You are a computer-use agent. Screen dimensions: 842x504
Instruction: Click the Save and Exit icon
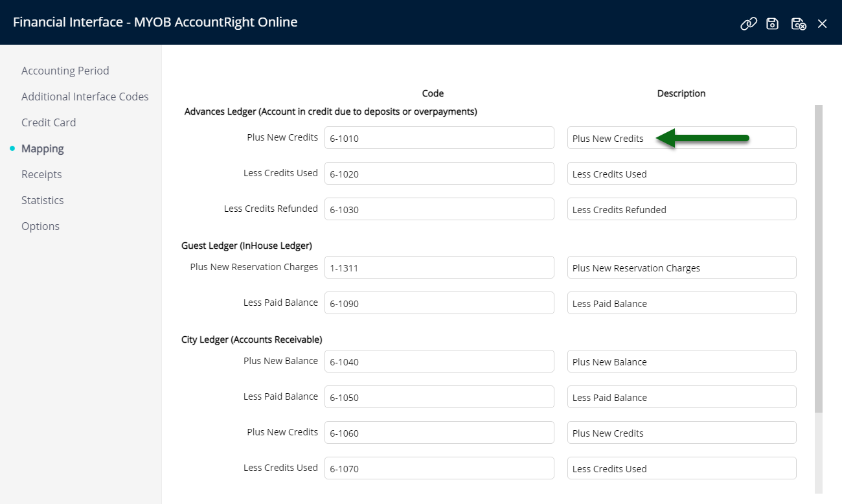(799, 23)
